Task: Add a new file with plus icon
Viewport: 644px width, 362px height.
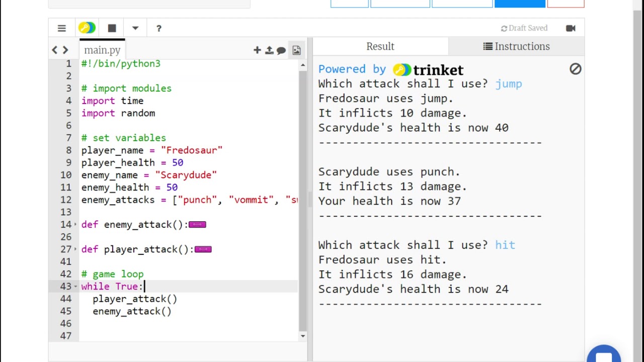Action: point(257,50)
